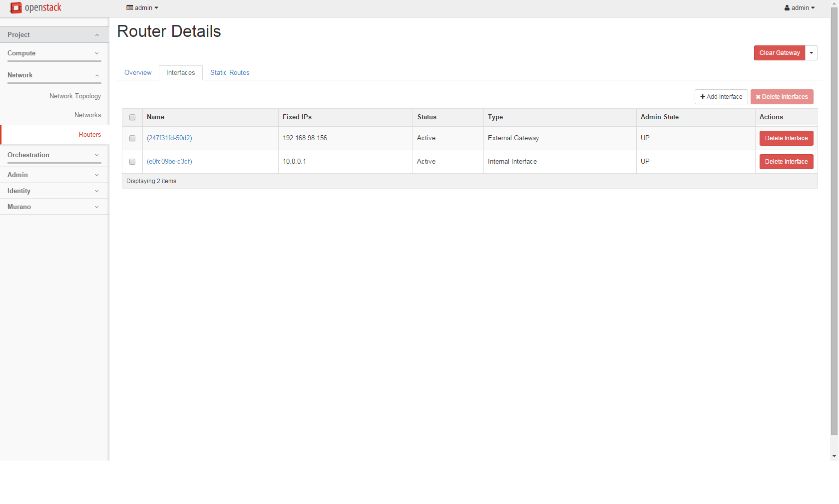This screenshot has height=504, width=839.
Task: Click the Clear Gateway button
Action: 780,53
